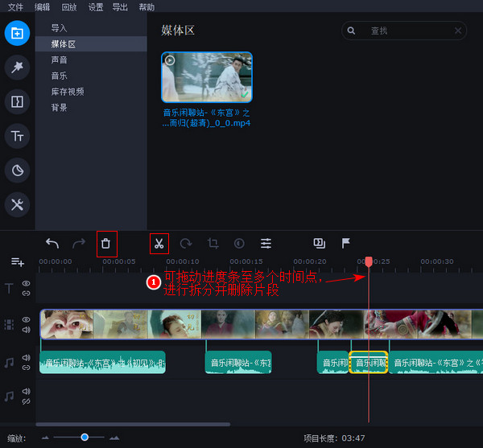Open the 帮助 menu
Screen dimensions: 483x448
(x=147, y=6)
